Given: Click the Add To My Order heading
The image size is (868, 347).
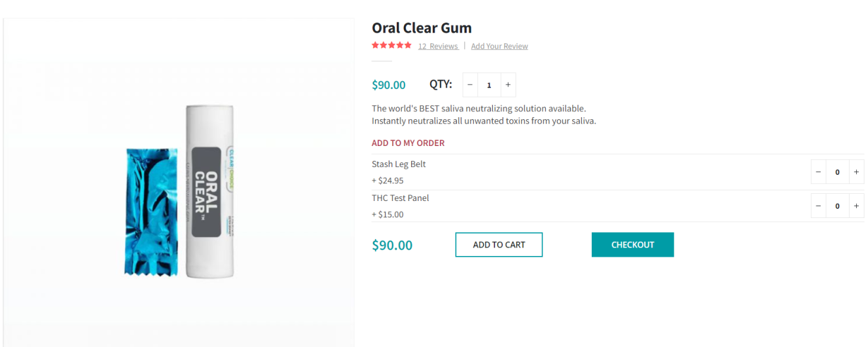Looking at the screenshot, I should [408, 143].
